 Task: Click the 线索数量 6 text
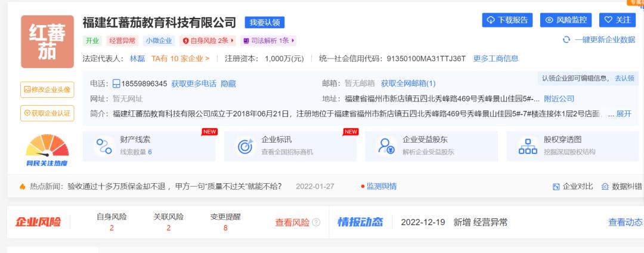[x=136, y=152]
